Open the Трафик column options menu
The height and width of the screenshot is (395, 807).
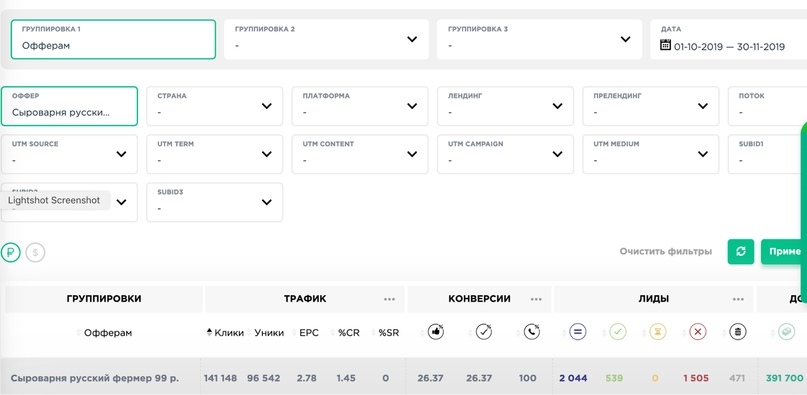click(390, 299)
